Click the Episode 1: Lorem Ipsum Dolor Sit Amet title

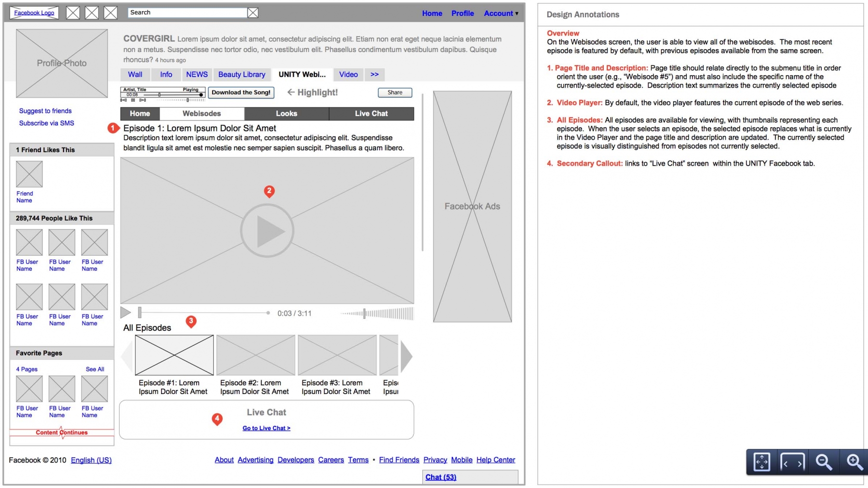200,128
